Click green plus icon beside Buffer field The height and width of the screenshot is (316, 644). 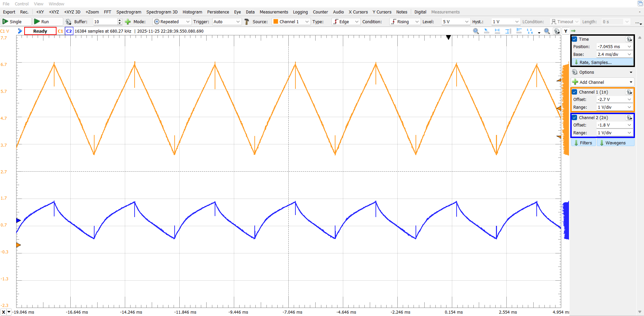tap(128, 22)
